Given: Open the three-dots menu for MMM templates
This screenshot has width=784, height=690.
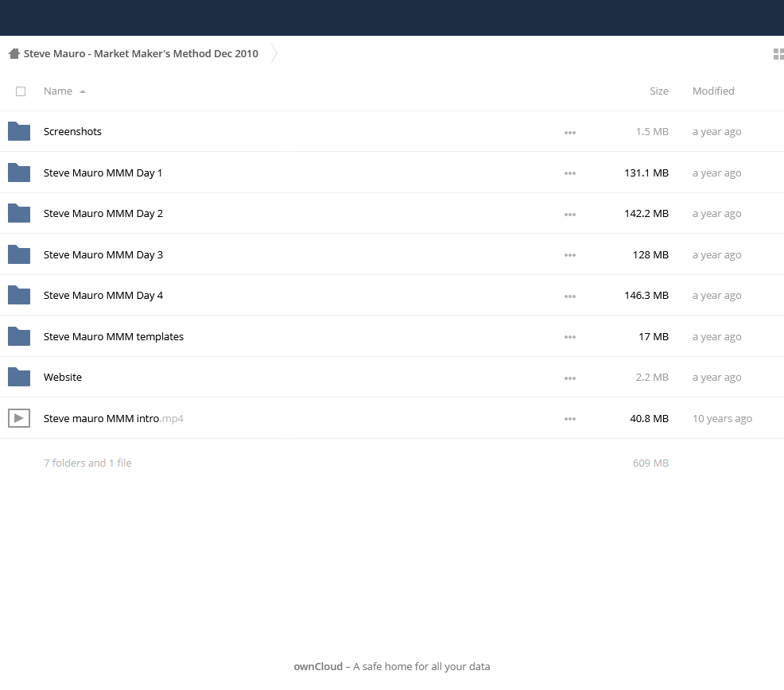Looking at the screenshot, I should [x=570, y=338].
